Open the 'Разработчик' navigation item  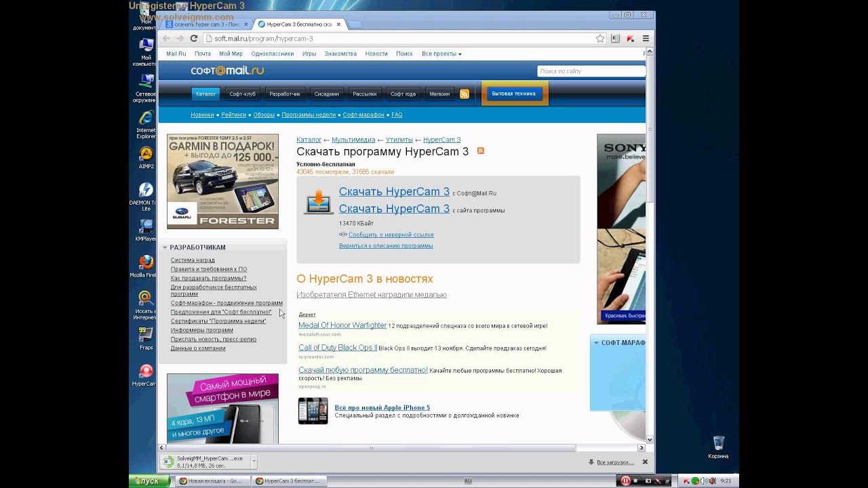pyautogui.click(x=285, y=94)
